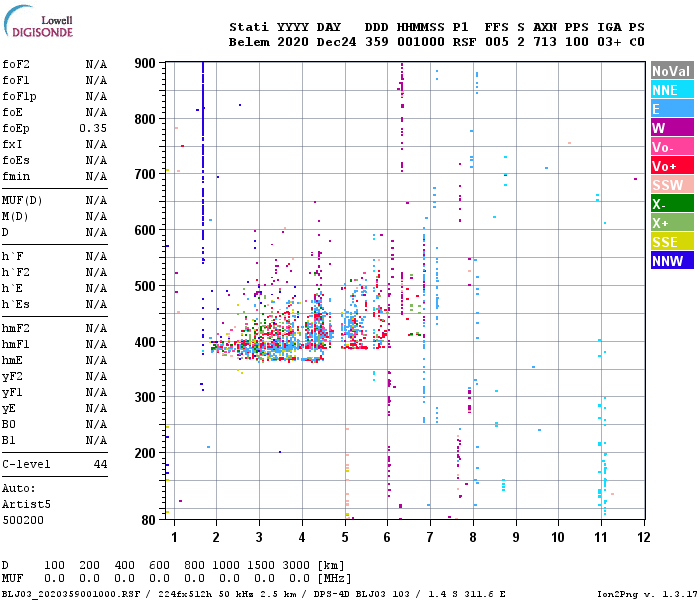Select the light green X+ legend swatch
The height and width of the screenshot is (600, 700).
coord(672,223)
